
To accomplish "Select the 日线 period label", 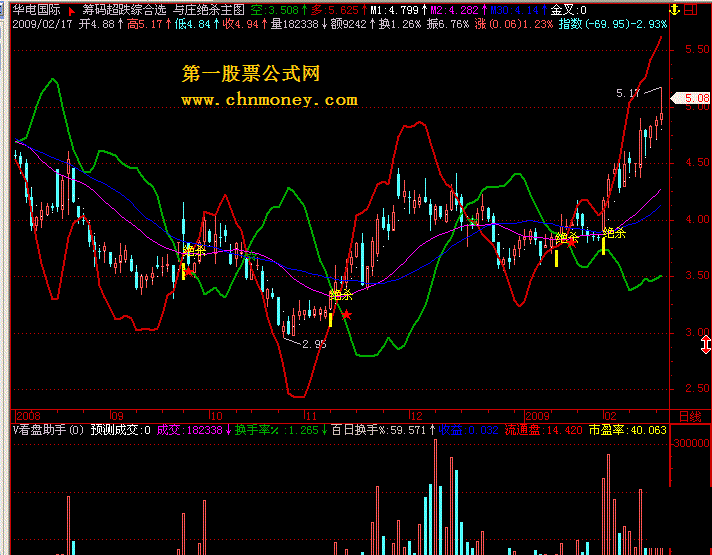I will click(690, 416).
